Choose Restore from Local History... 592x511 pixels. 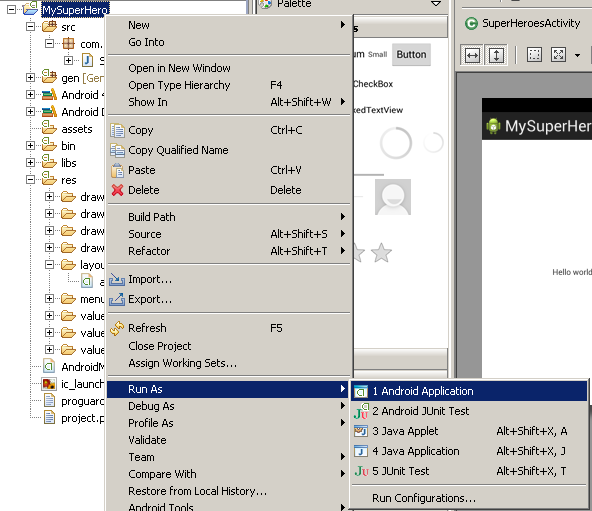click(229, 491)
